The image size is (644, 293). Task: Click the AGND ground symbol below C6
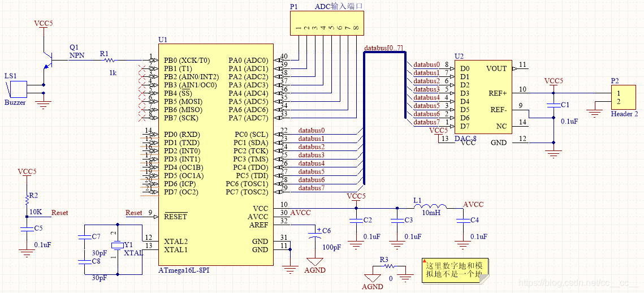click(x=314, y=261)
